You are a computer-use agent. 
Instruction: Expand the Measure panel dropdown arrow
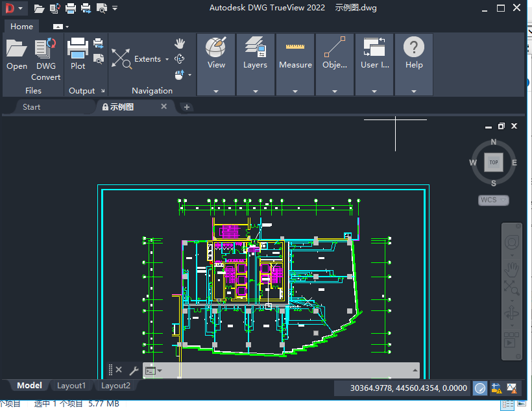[295, 92]
